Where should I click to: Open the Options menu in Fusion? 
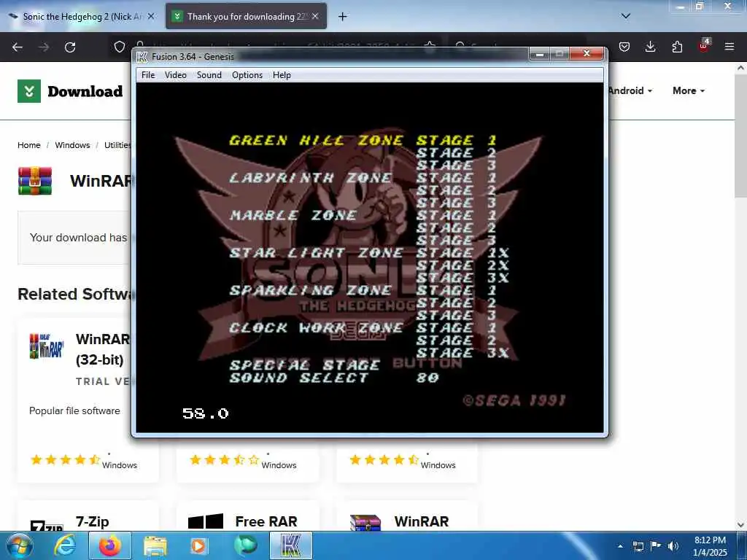click(247, 75)
